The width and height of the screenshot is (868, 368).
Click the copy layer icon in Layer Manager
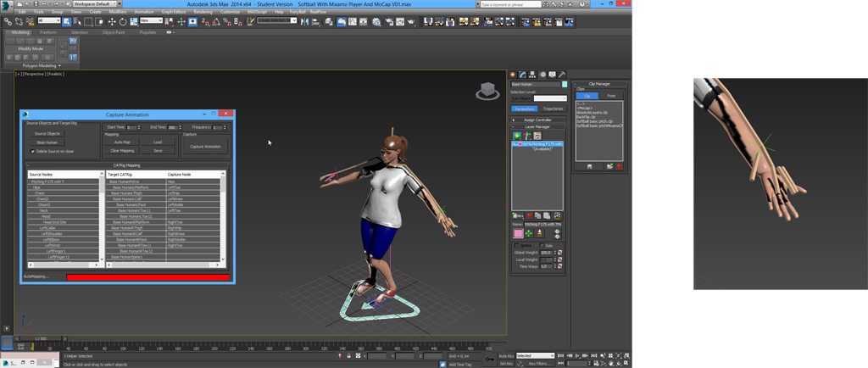click(x=538, y=215)
